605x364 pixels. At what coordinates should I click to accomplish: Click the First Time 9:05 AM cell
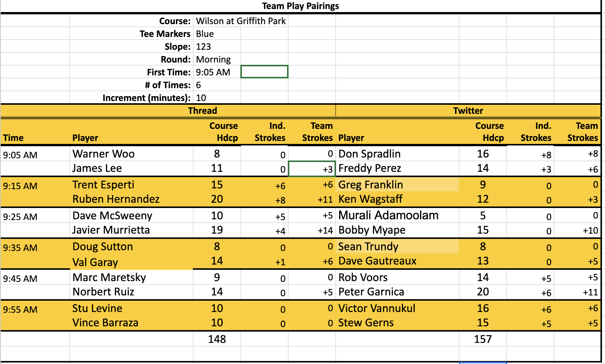pos(217,72)
